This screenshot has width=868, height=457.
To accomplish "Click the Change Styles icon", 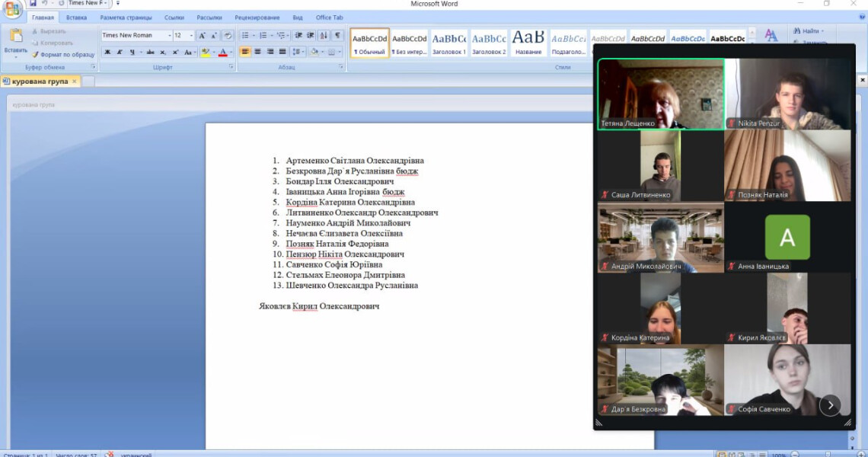I will 771,36.
